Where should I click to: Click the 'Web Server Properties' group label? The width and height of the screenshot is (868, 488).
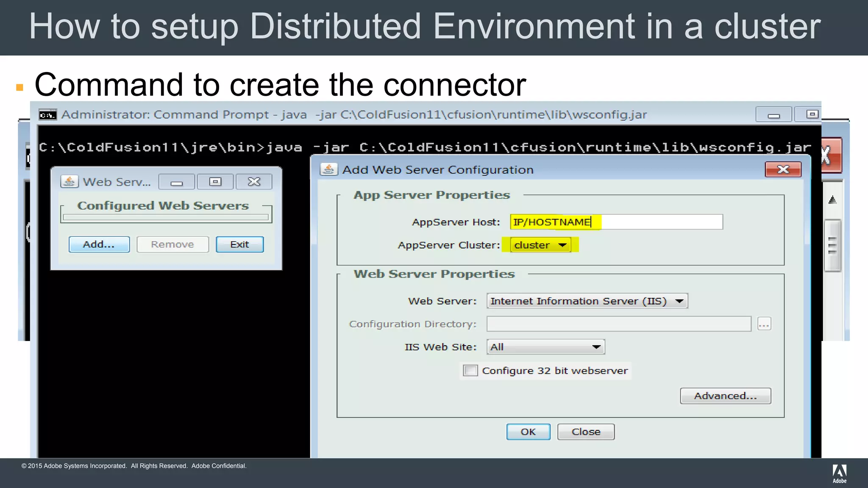pos(434,274)
